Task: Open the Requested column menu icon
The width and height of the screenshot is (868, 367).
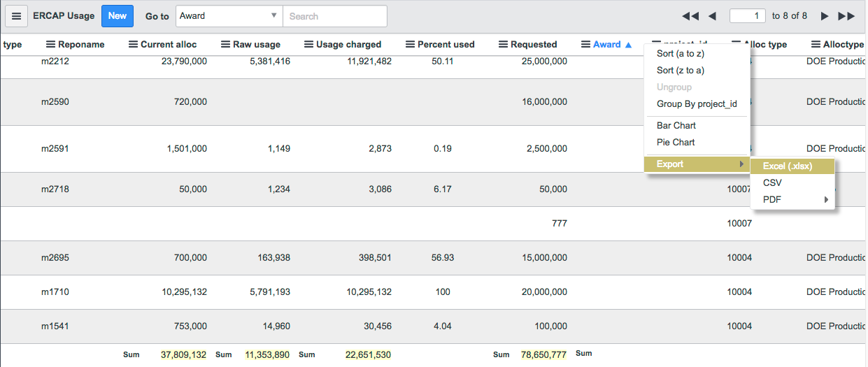Action: tap(504, 45)
